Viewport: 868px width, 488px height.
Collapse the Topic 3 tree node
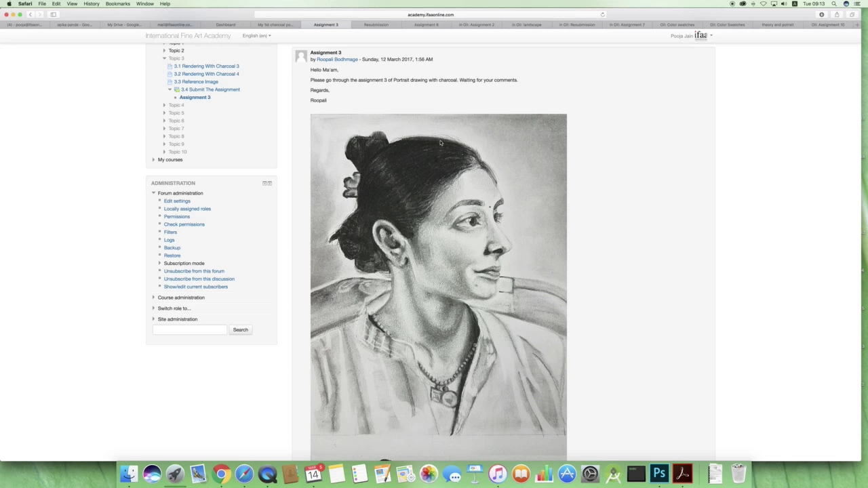pos(164,58)
